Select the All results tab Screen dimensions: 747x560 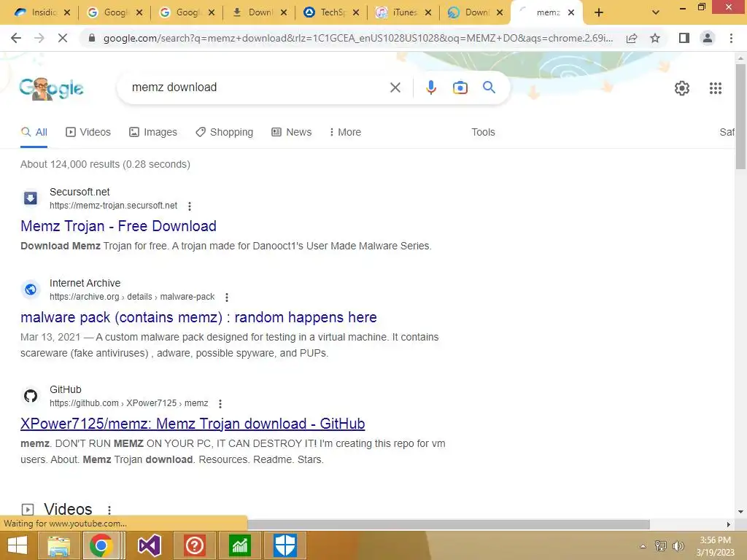(34, 132)
